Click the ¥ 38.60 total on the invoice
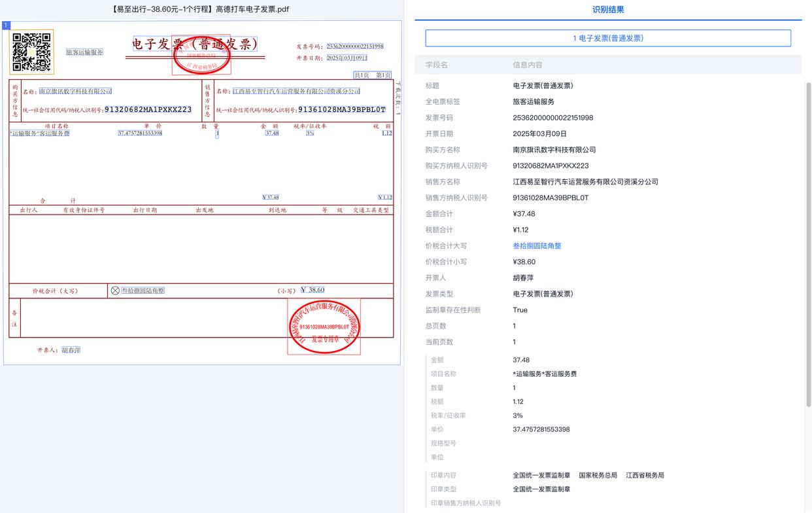812x513 pixels. [x=313, y=290]
